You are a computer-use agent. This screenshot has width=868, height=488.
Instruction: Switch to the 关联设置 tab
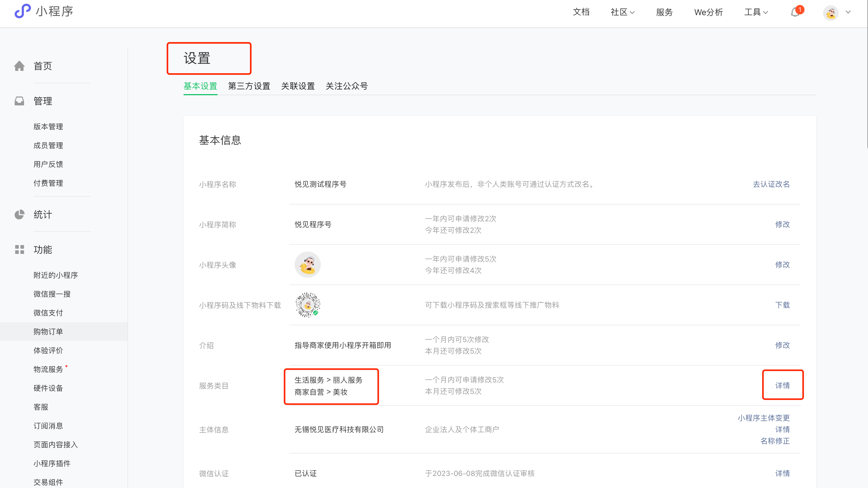tap(298, 86)
